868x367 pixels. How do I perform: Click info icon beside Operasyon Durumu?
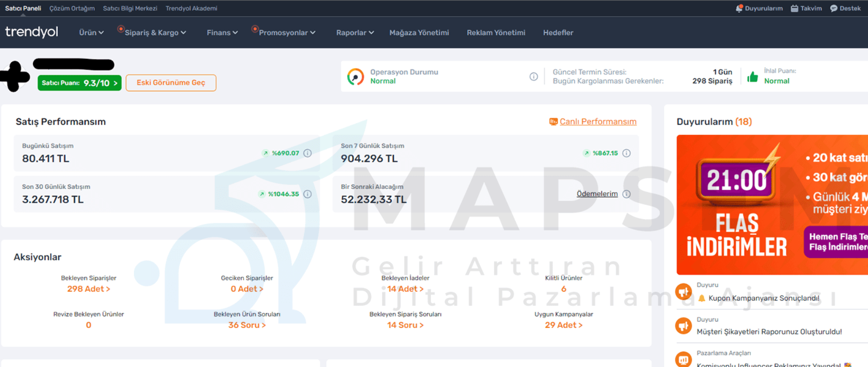534,76
